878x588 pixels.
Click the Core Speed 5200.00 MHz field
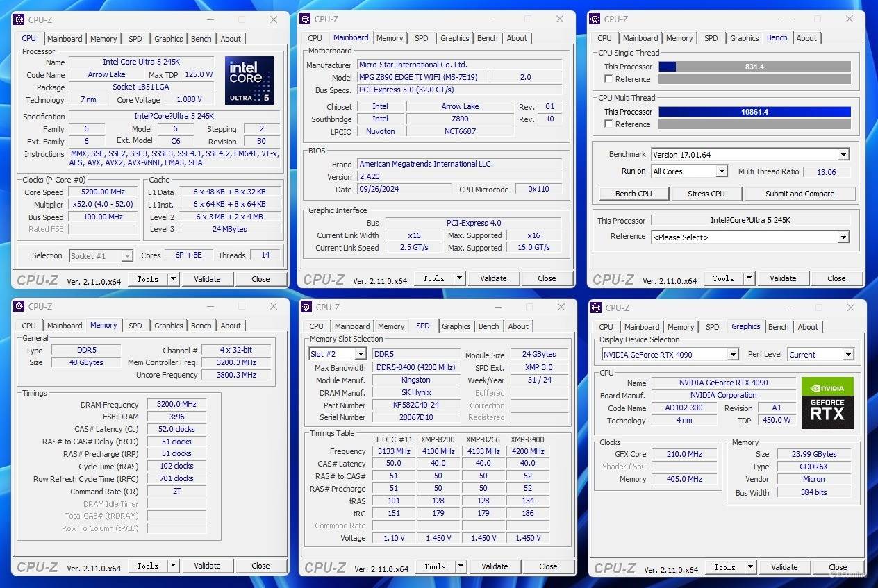(x=103, y=192)
